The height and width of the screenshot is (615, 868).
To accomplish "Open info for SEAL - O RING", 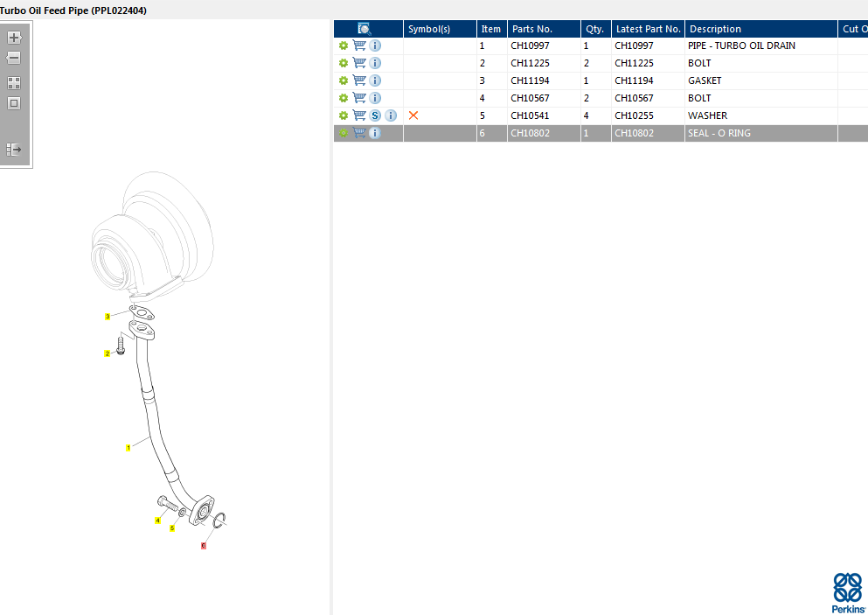I will tap(375, 133).
